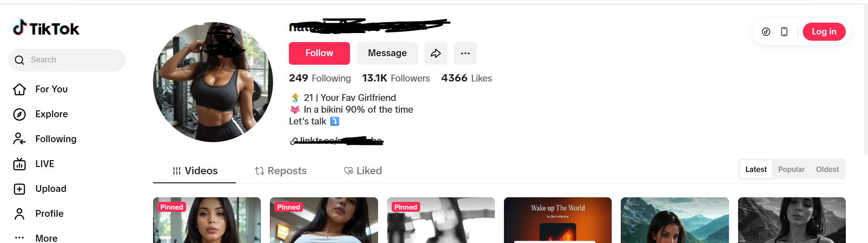
Task: Sort videos by Oldest
Action: click(827, 169)
